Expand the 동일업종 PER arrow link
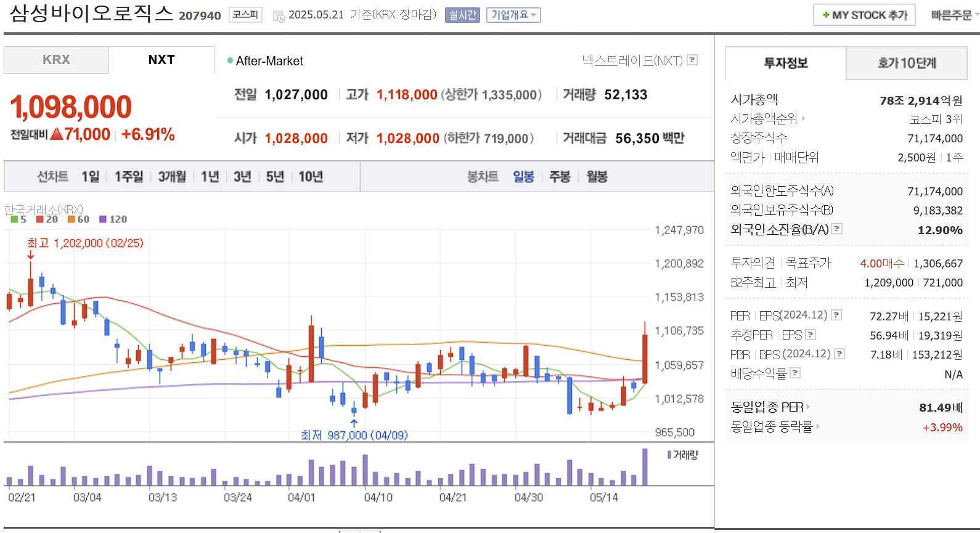The height and width of the screenshot is (533, 980). tap(808, 407)
